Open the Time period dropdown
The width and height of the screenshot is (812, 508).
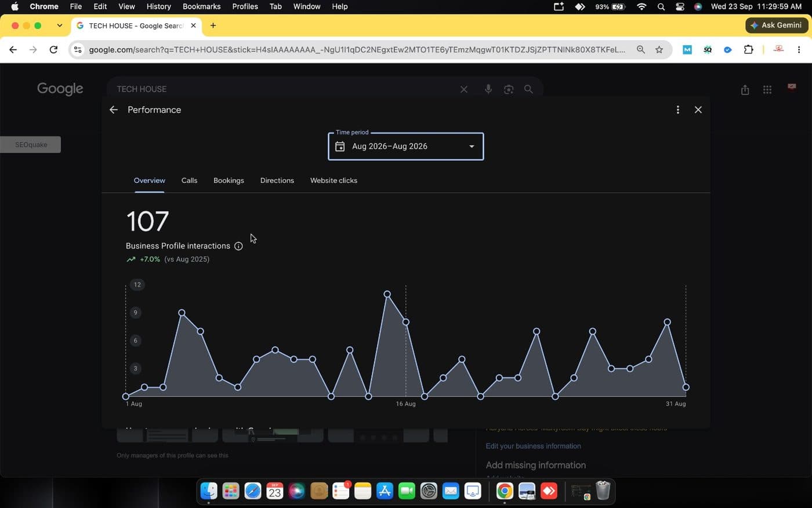pyautogui.click(x=405, y=146)
